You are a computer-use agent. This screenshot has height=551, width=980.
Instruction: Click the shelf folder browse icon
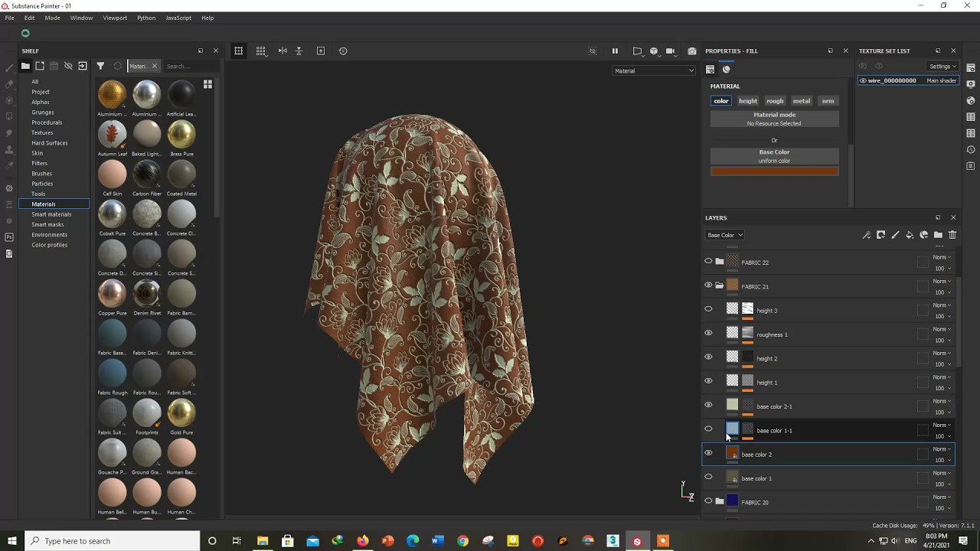(x=25, y=66)
